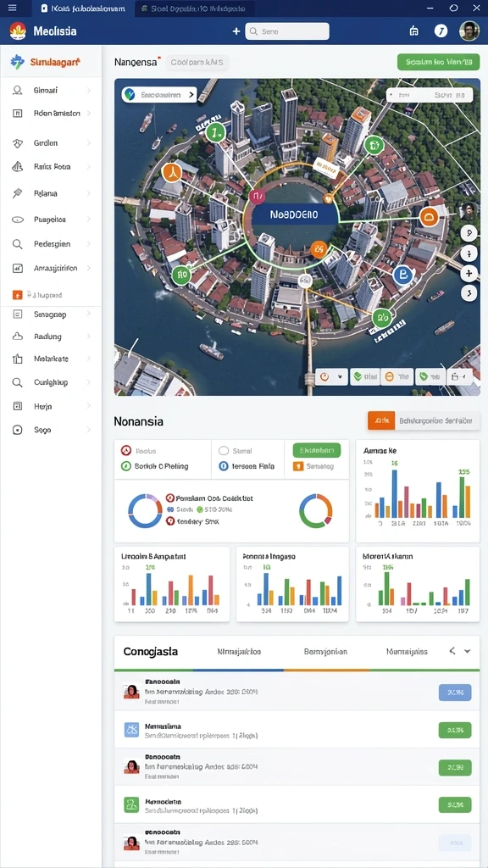The width and height of the screenshot is (488, 868).
Task: Expand the Sinagpap chevron
Action: [88, 314]
